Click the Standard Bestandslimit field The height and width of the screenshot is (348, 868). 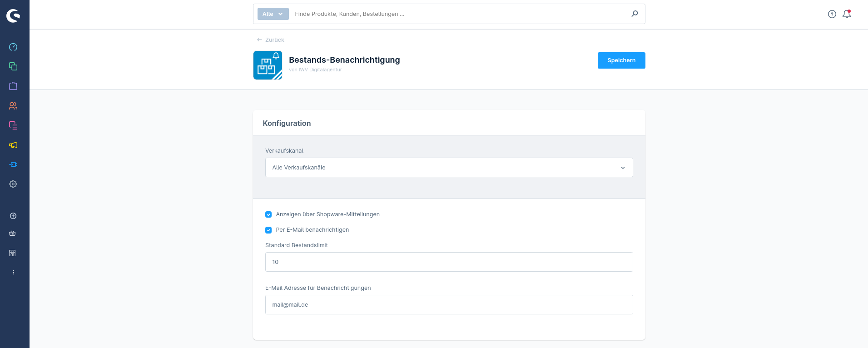point(449,262)
